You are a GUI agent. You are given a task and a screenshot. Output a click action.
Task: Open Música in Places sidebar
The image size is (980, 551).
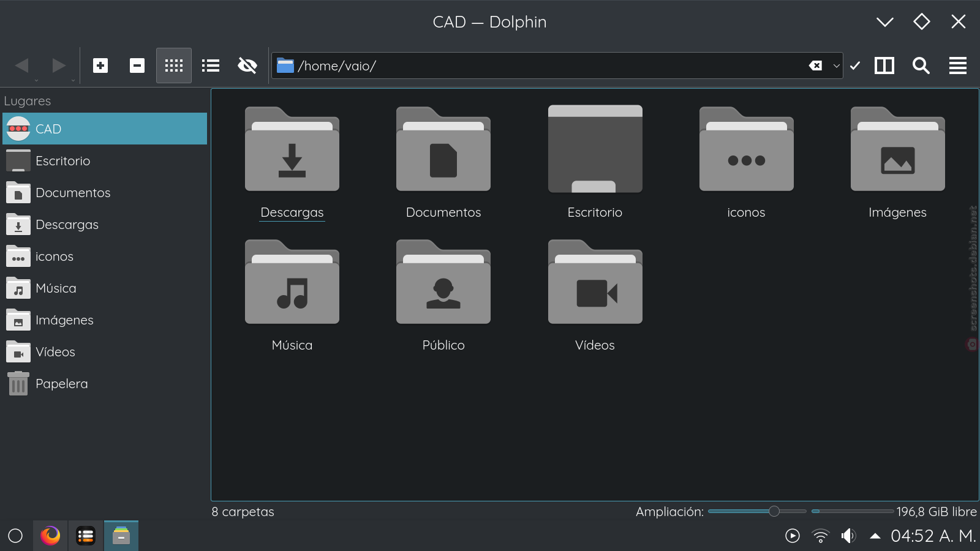105,288
